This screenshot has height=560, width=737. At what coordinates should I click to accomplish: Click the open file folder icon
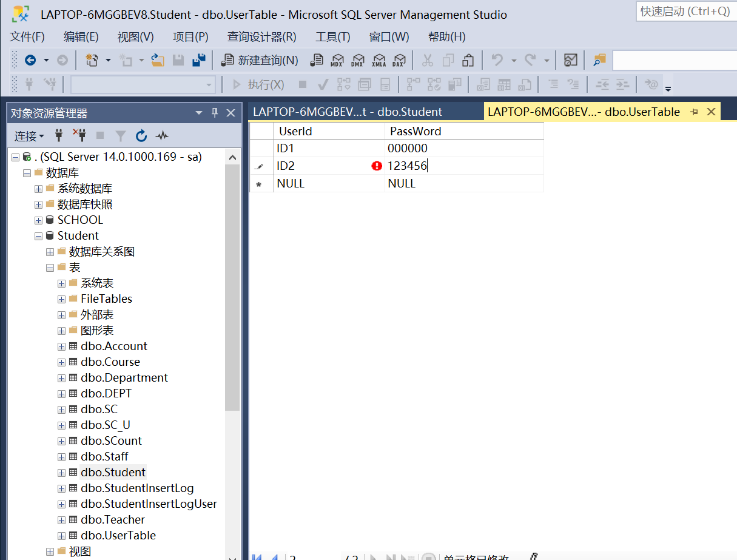(x=158, y=60)
